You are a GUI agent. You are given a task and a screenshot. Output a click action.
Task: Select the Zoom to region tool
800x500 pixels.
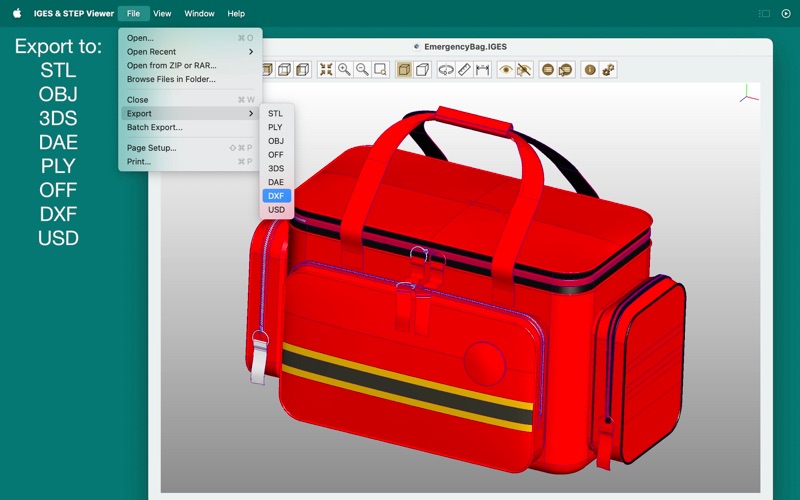[x=381, y=69]
